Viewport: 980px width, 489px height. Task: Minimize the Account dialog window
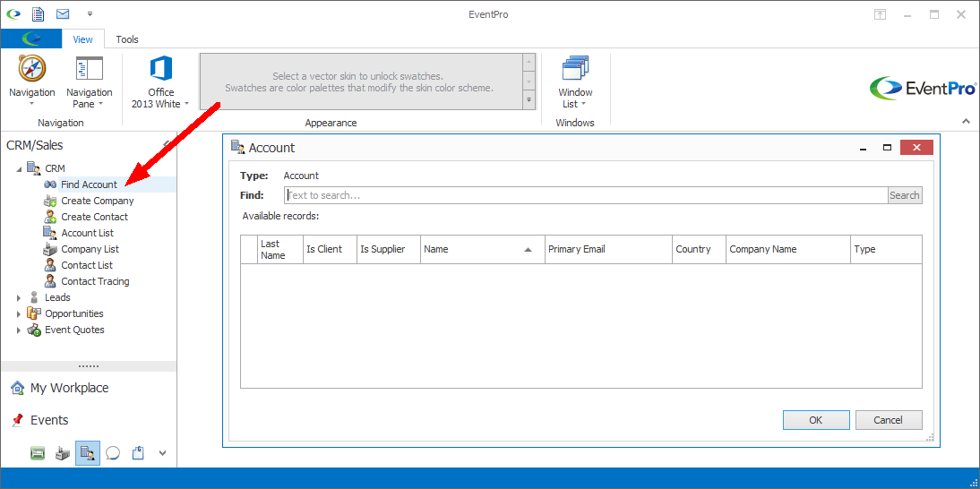pyautogui.click(x=864, y=149)
